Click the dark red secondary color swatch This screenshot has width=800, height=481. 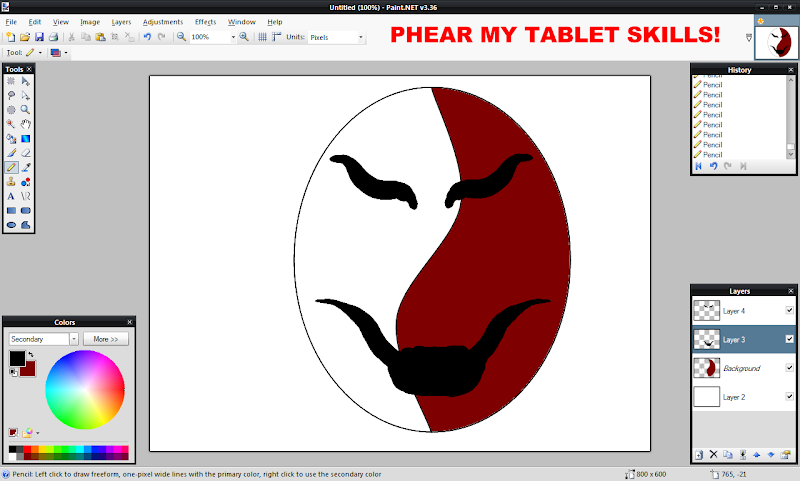pyautogui.click(x=29, y=369)
